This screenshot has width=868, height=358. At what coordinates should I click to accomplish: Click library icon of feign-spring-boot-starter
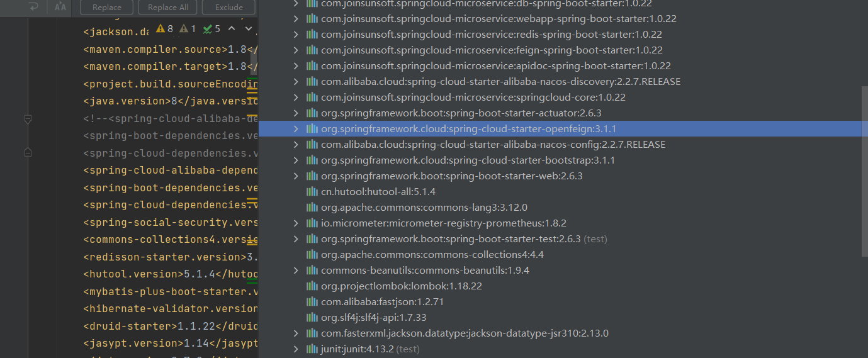click(x=312, y=50)
